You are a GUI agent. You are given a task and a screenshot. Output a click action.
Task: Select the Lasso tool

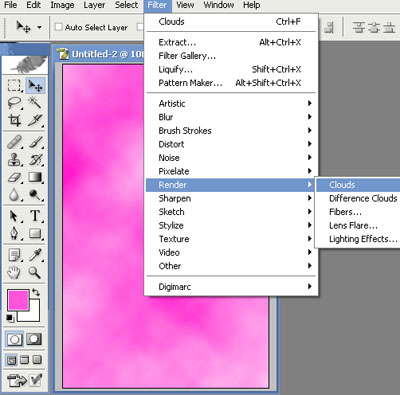(x=14, y=103)
